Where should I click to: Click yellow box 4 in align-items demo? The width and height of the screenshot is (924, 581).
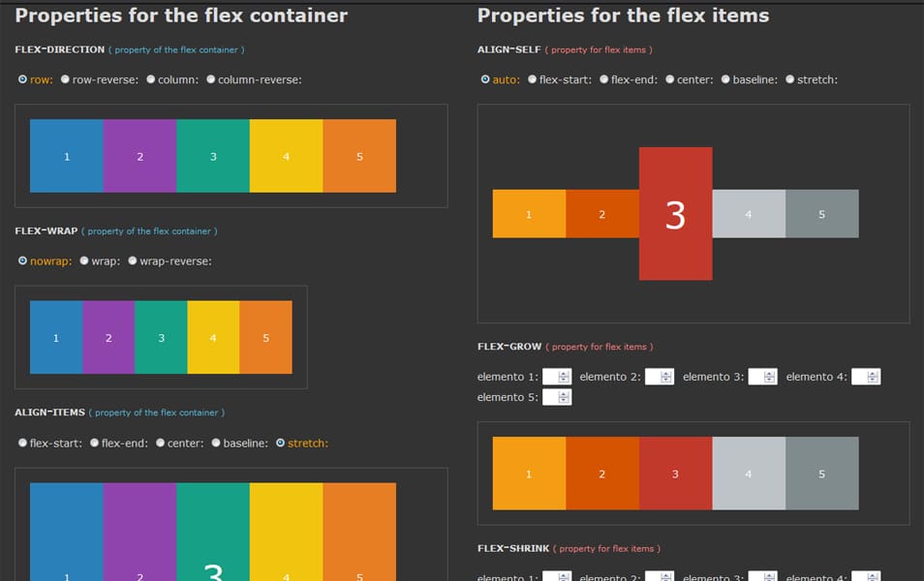point(286,532)
